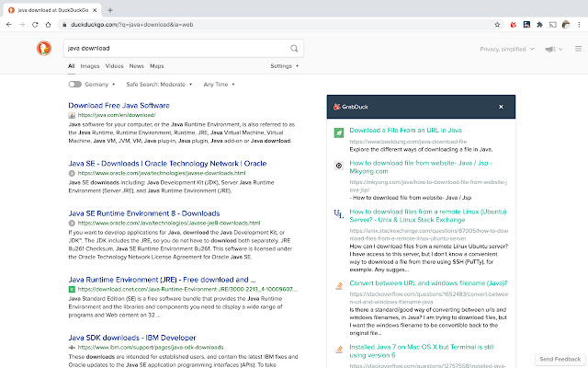
Task: Click the Send Feedback button
Action: pyautogui.click(x=560, y=358)
